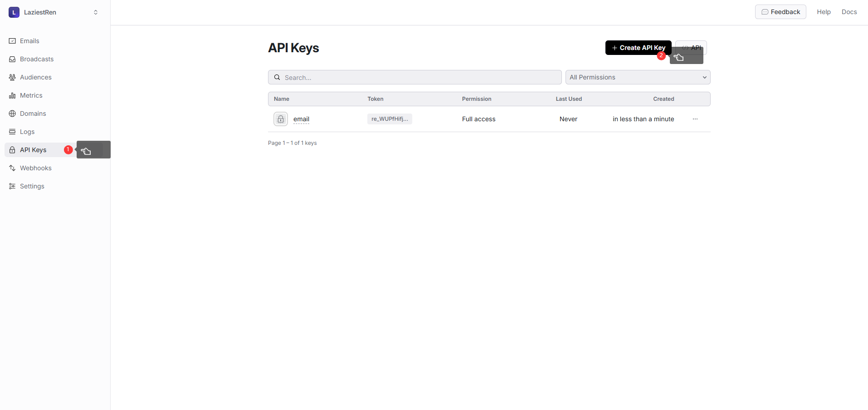Open the email API key name link
The image size is (868, 410).
click(x=301, y=119)
